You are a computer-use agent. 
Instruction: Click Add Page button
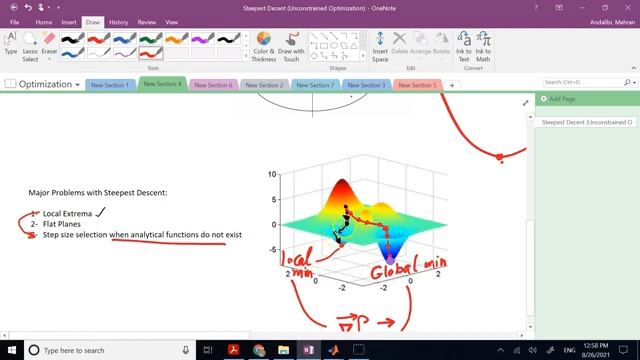pyautogui.click(x=558, y=99)
